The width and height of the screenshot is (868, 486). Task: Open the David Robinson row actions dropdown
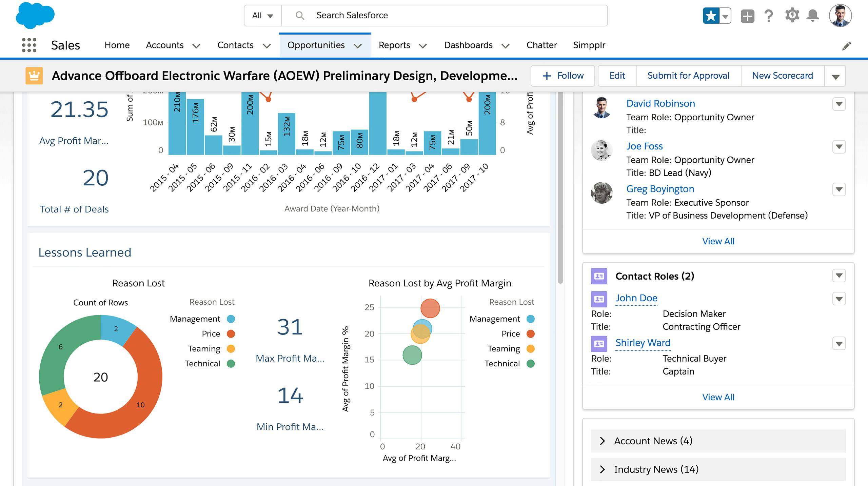tap(839, 104)
